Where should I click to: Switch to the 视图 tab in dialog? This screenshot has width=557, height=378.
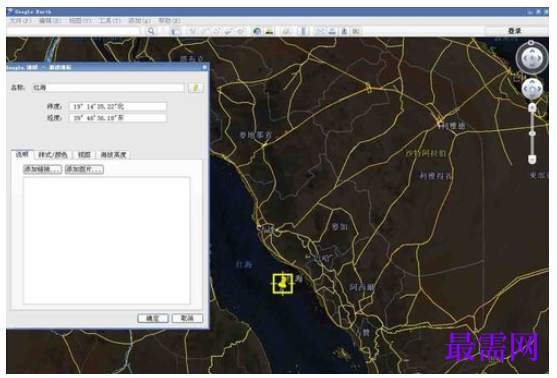pyautogui.click(x=84, y=155)
